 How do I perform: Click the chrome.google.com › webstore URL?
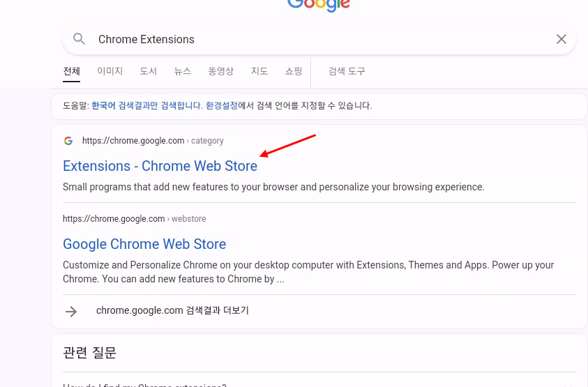[x=134, y=219]
